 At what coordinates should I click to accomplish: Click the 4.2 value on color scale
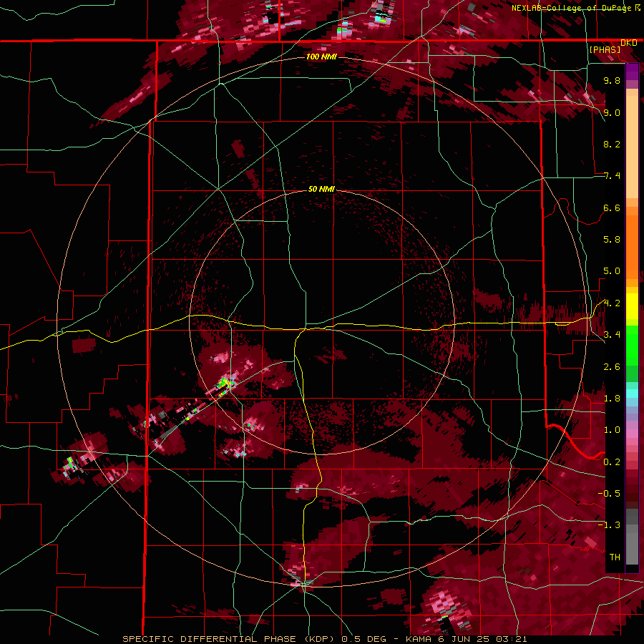pyautogui.click(x=612, y=303)
